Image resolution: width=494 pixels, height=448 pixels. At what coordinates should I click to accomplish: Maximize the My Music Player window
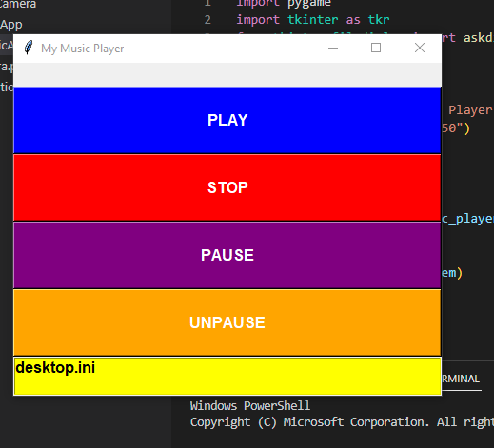(x=376, y=49)
